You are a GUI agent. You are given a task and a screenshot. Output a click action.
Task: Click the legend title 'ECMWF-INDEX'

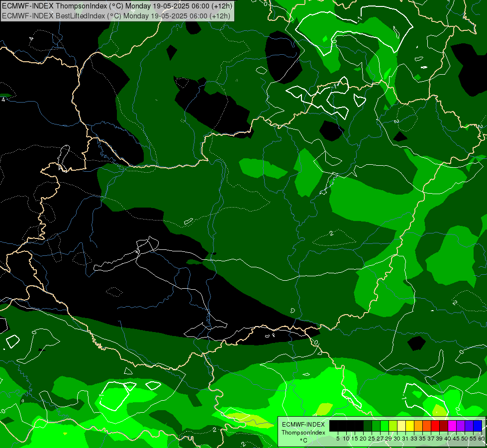(303, 425)
